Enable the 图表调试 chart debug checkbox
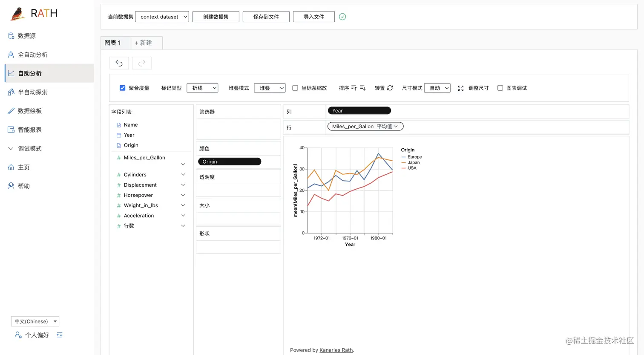 500,88
